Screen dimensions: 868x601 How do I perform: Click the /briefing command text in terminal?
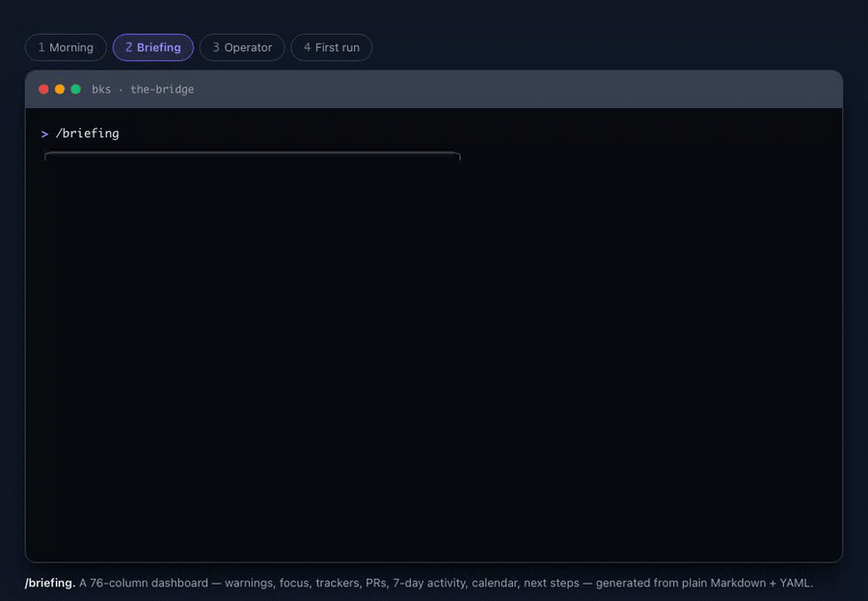(88, 133)
